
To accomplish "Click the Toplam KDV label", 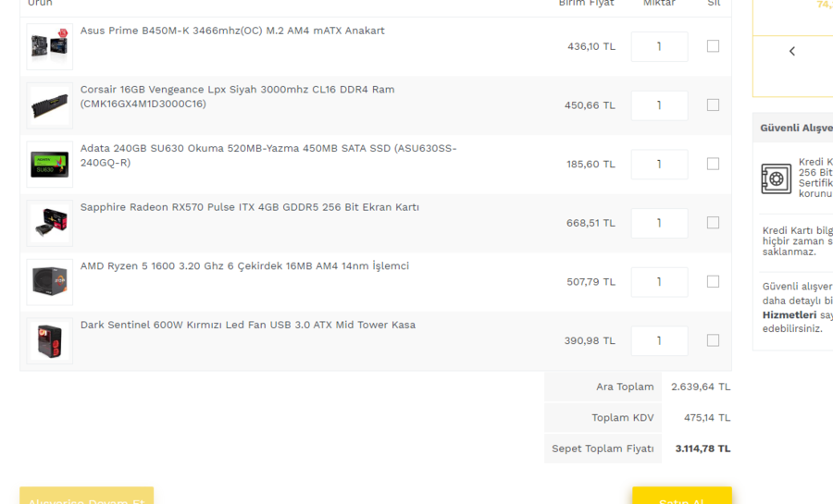I will click(x=623, y=417).
